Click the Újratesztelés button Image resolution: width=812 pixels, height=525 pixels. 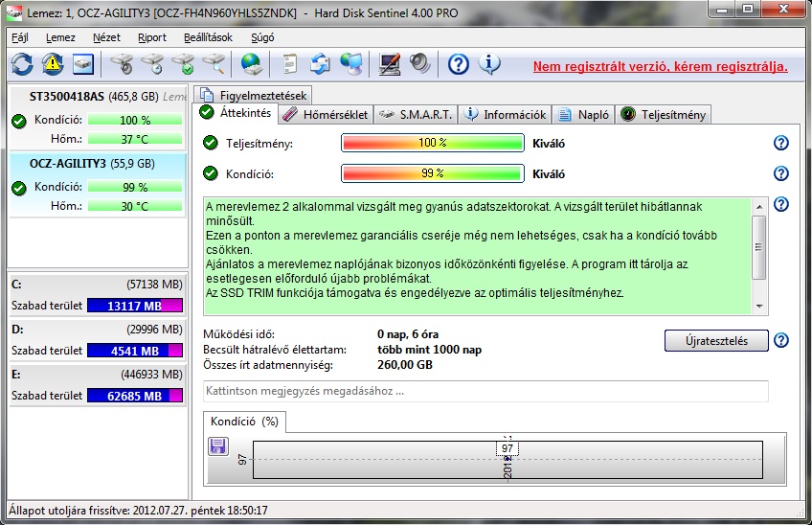pos(716,340)
